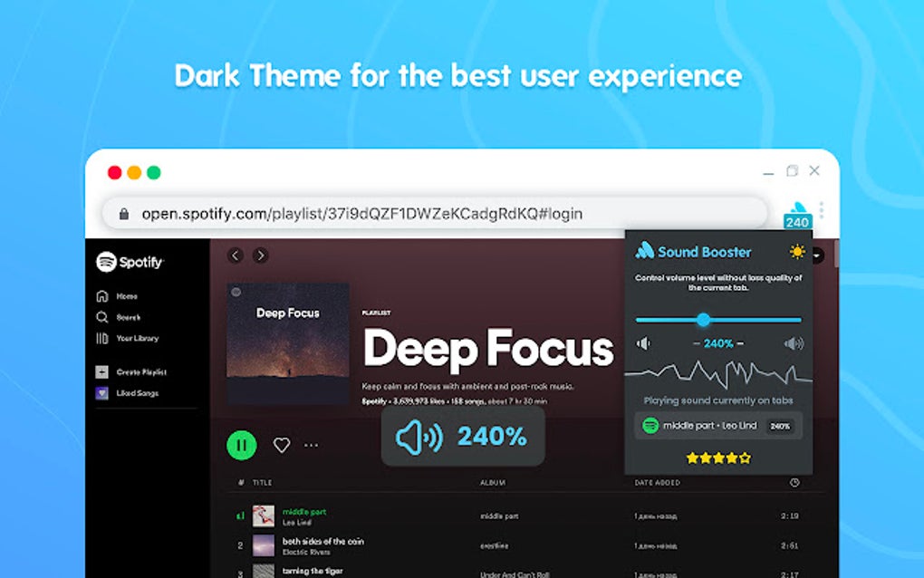
Task: Adjust the Sound Booster volume slider handle
Action: pos(703,320)
